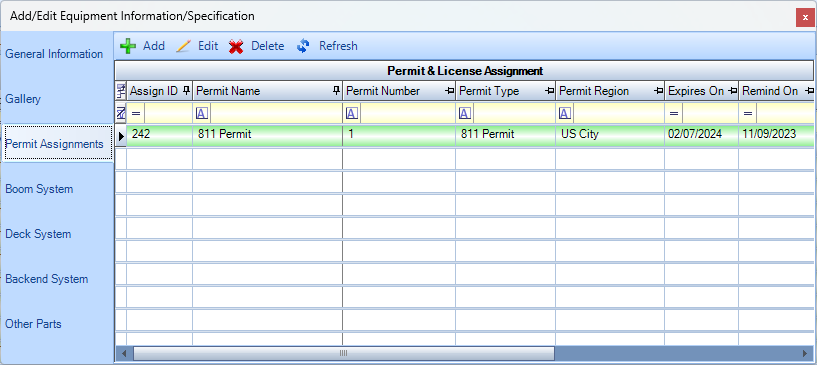Click the Permit Type filter input field
This screenshot has height=365, width=817.
click(514, 113)
